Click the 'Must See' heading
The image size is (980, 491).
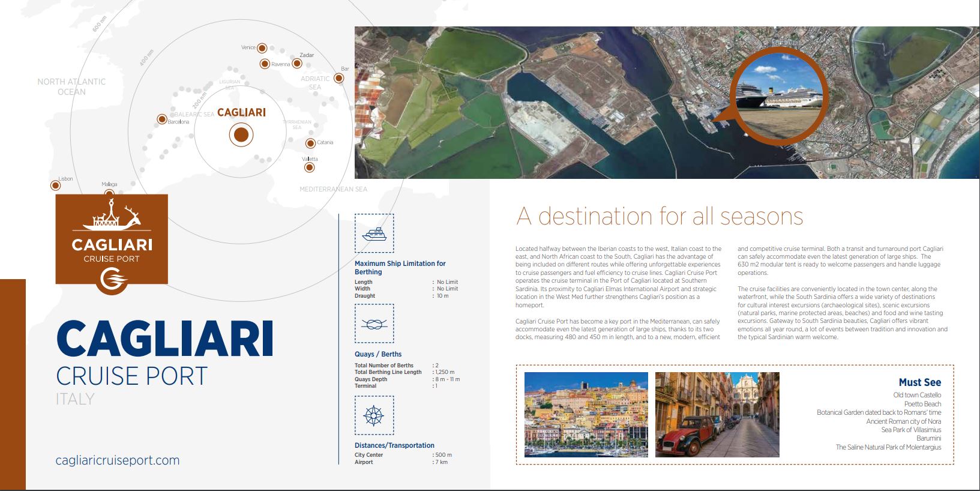(x=919, y=382)
